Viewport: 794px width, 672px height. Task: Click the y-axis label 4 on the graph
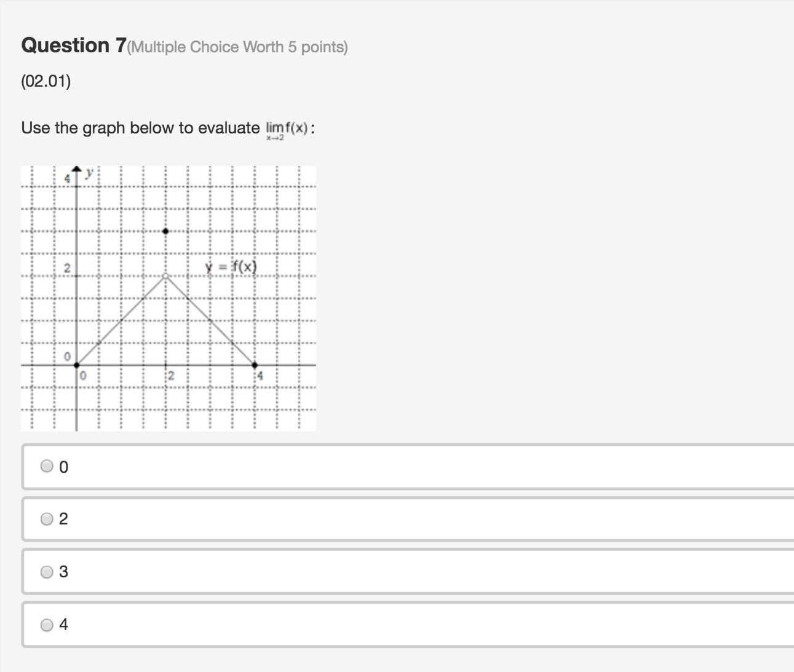click(x=68, y=179)
